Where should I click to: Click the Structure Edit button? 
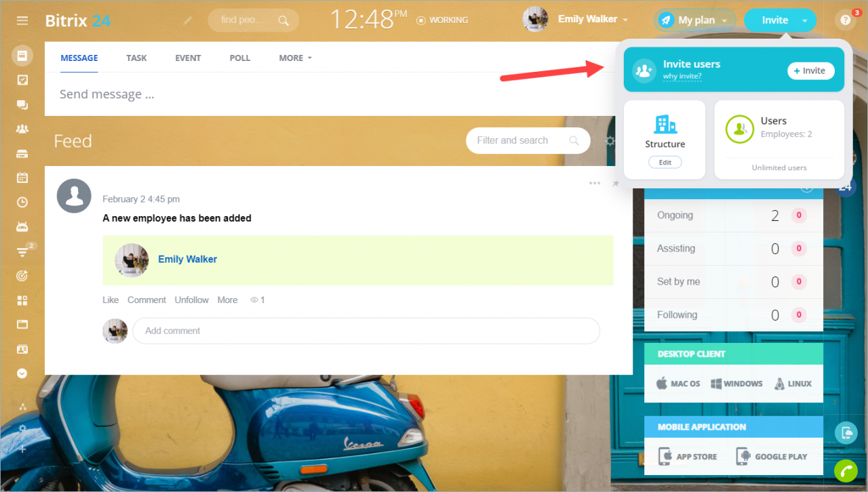pyautogui.click(x=665, y=163)
